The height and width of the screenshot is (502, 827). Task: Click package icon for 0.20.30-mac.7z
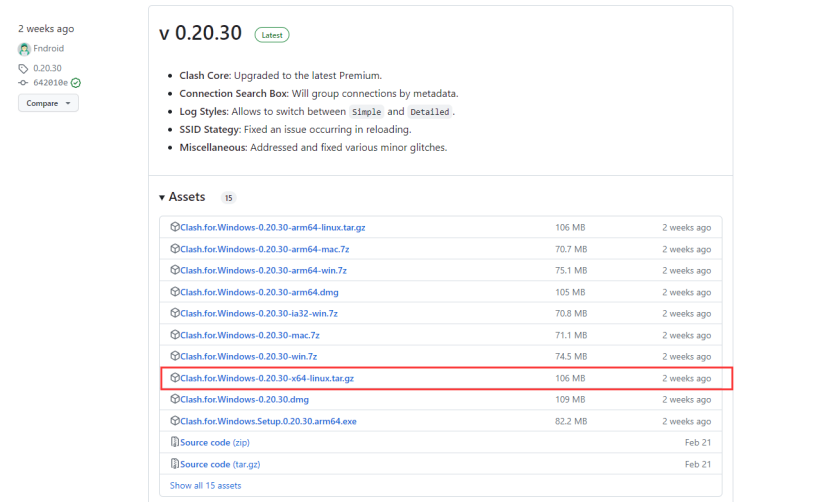click(x=175, y=334)
